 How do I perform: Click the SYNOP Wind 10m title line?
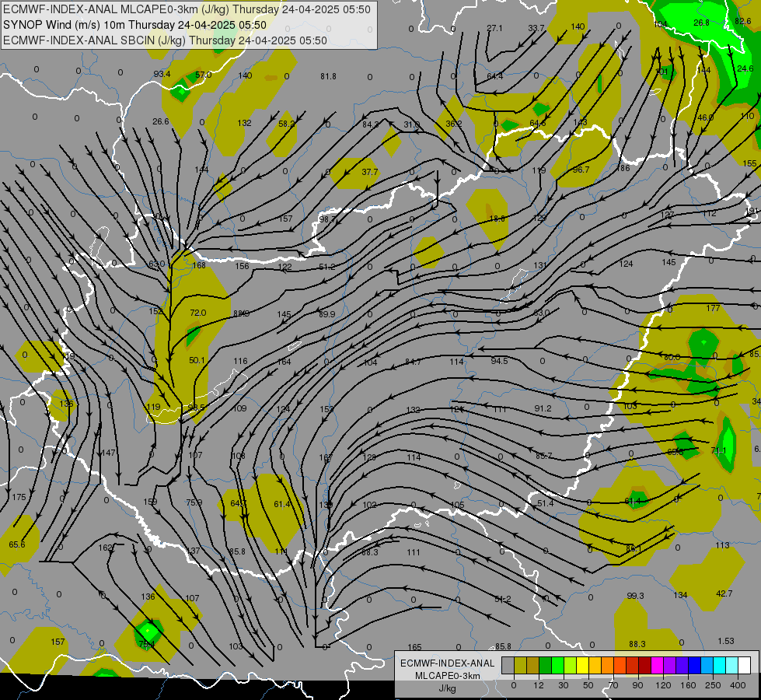pos(135,25)
